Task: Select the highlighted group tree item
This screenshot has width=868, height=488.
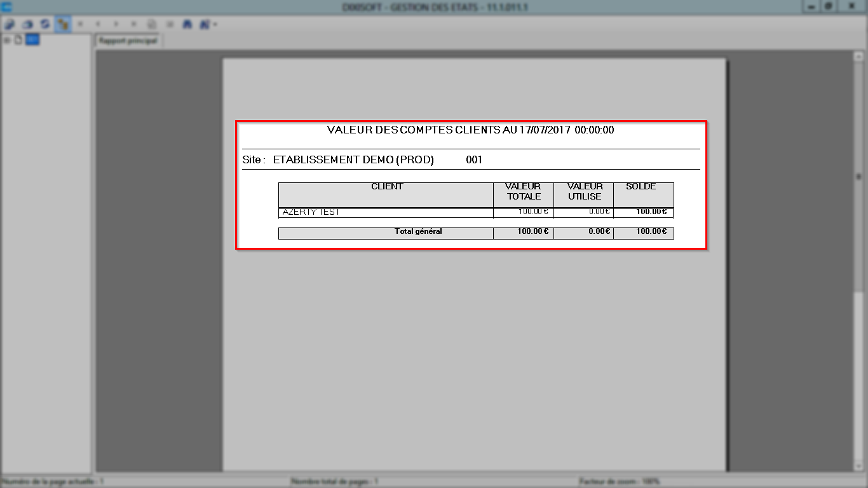Action: pos(32,40)
